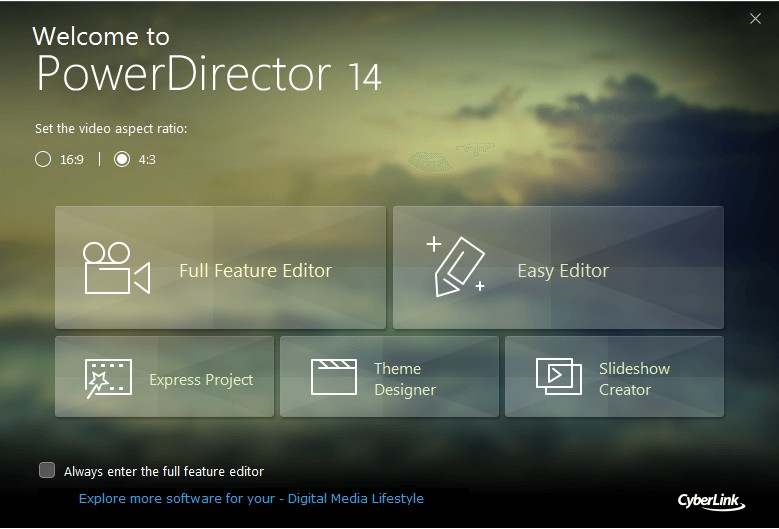Launch Easy Editor via its text label

point(563,270)
